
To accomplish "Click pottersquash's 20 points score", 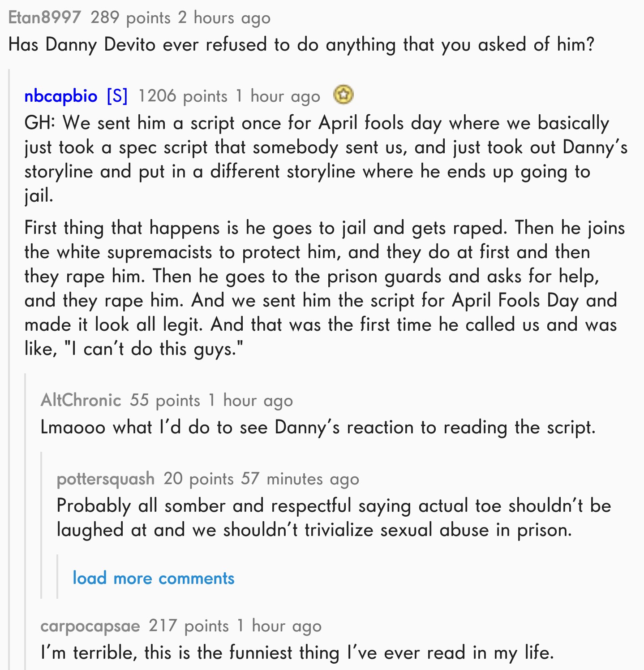I will [x=198, y=479].
